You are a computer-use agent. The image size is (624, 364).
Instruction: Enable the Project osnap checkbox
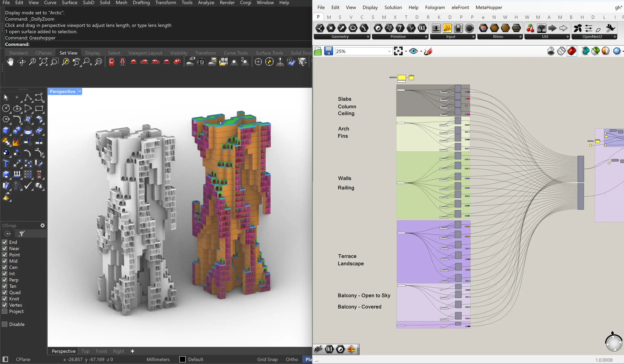[x=5, y=311]
